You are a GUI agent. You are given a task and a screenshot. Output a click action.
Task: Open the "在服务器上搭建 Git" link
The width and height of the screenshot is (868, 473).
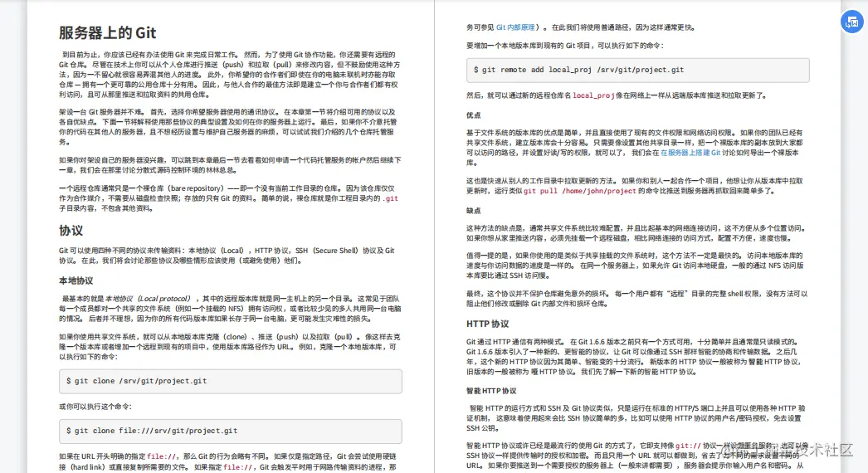coord(690,153)
